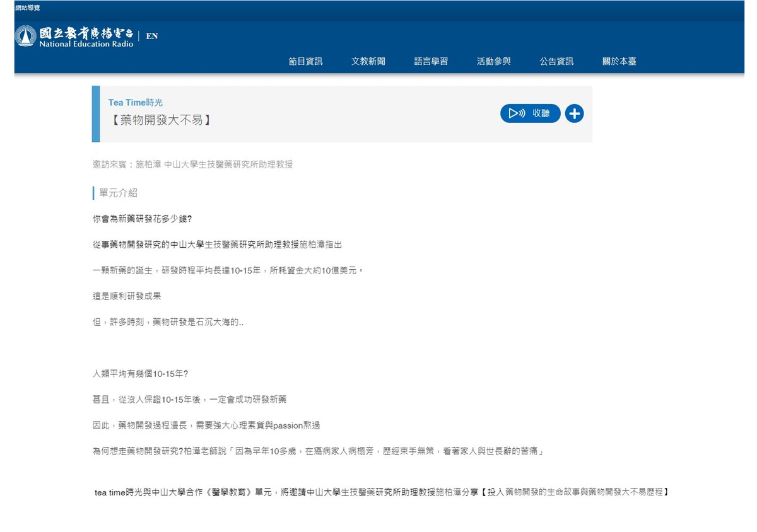Click the blue plus circle icon
This screenshot has width=757, height=532.
[x=574, y=113]
